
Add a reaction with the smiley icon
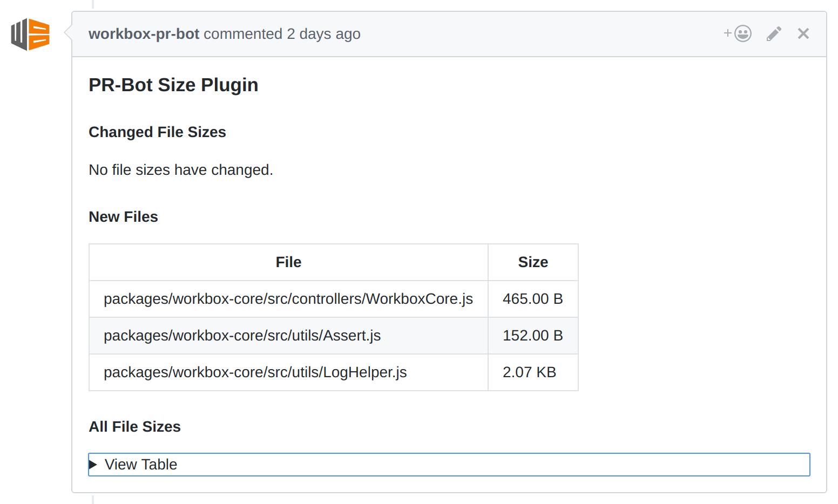[x=738, y=33]
